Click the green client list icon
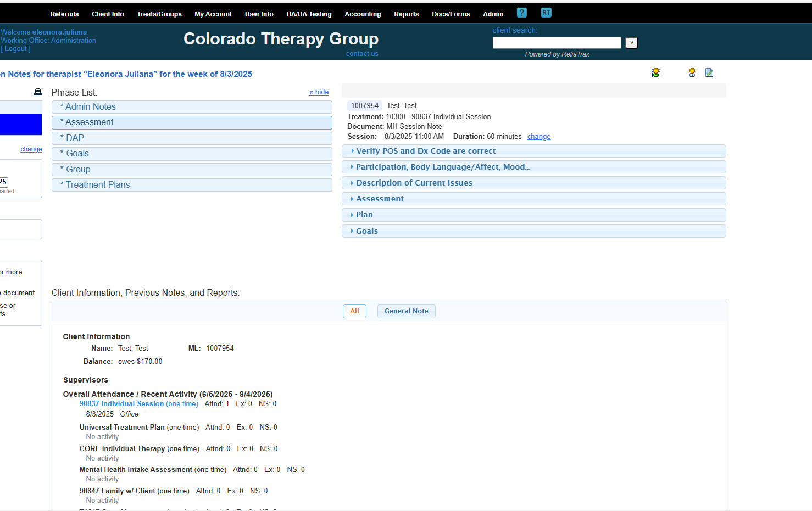 [655, 72]
